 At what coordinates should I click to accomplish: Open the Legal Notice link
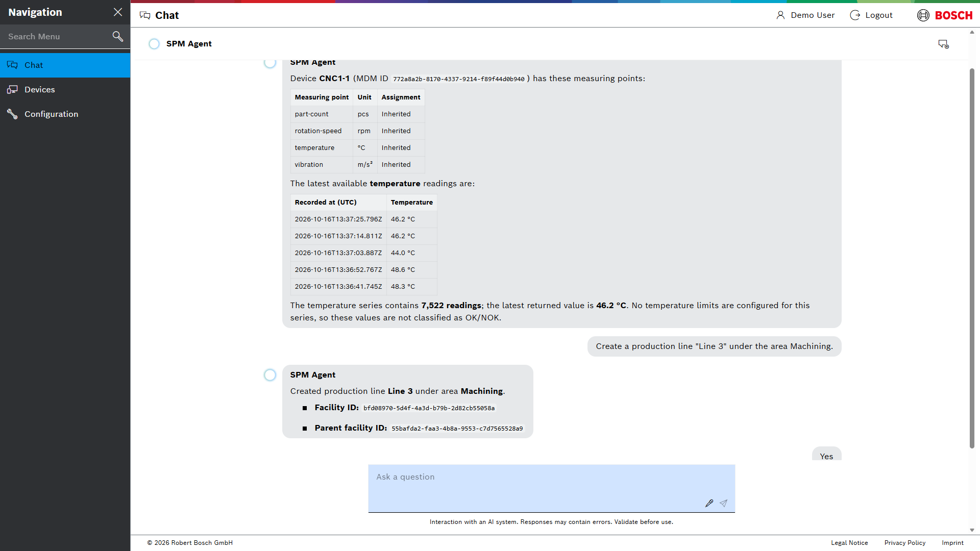[x=849, y=543]
